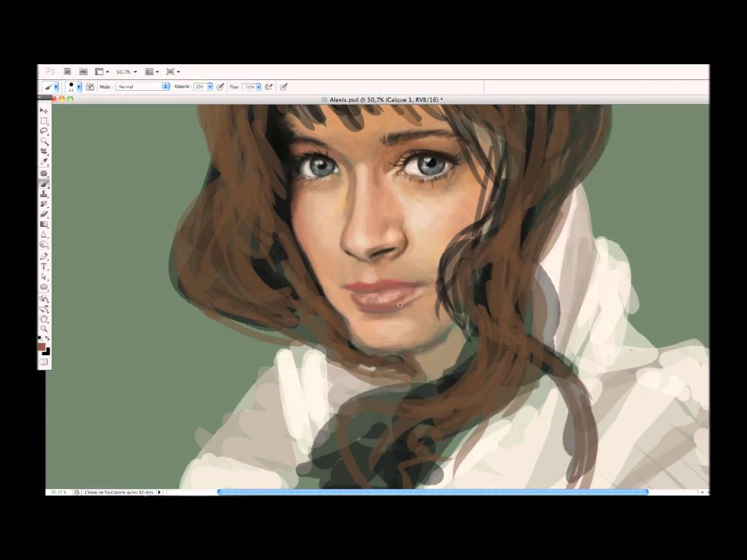The height and width of the screenshot is (560, 747).
Task: Expand the Opacité 20% dropdown arrow
Action: (x=210, y=87)
